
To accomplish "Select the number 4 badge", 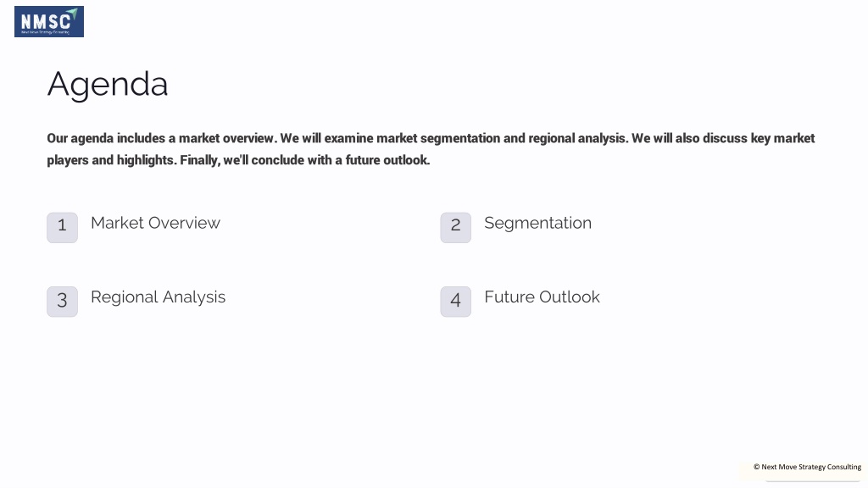I will 455,302.
